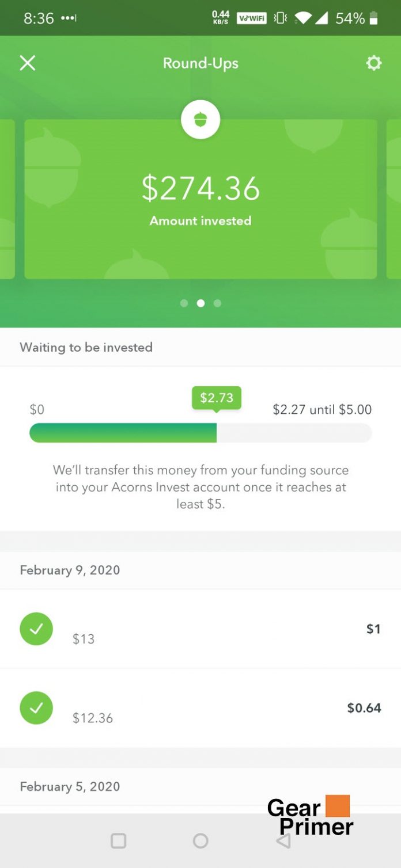Expand the February 9, 2020 section header
The width and height of the screenshot is (401, 868).
point(70,570)
